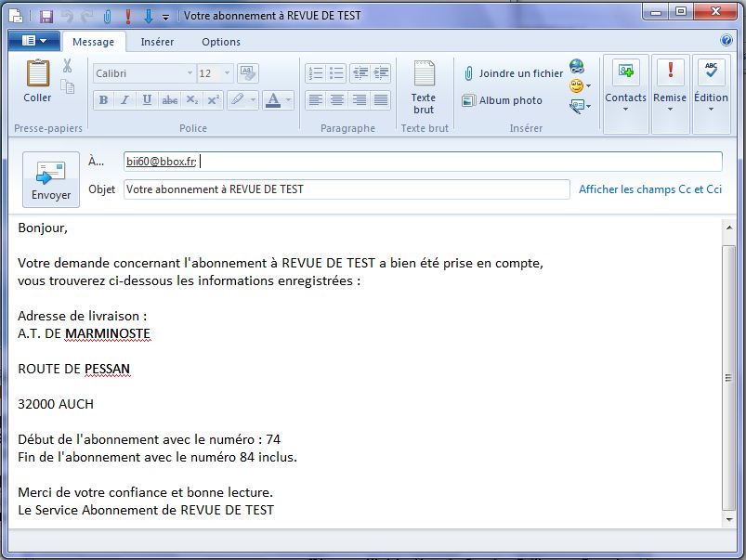Click in the Objet subject field
Screen dimensions: 746x560
click(x=346, y=189)
